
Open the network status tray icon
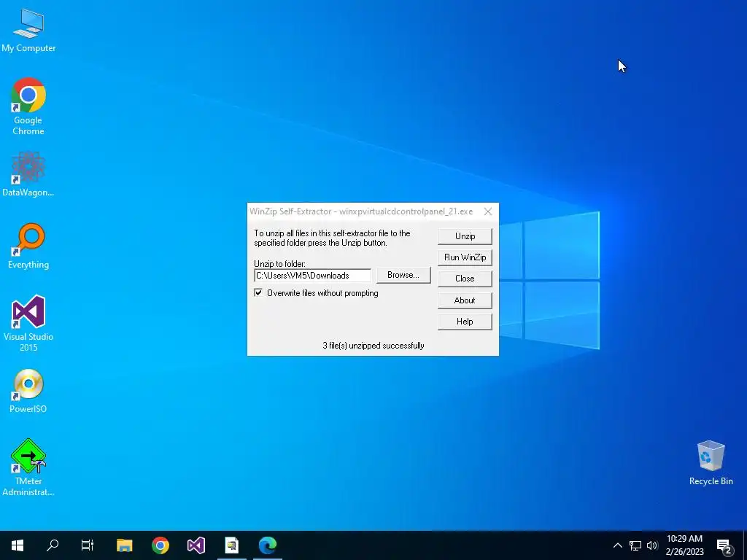pyautogui.click(x=635, y=545)
